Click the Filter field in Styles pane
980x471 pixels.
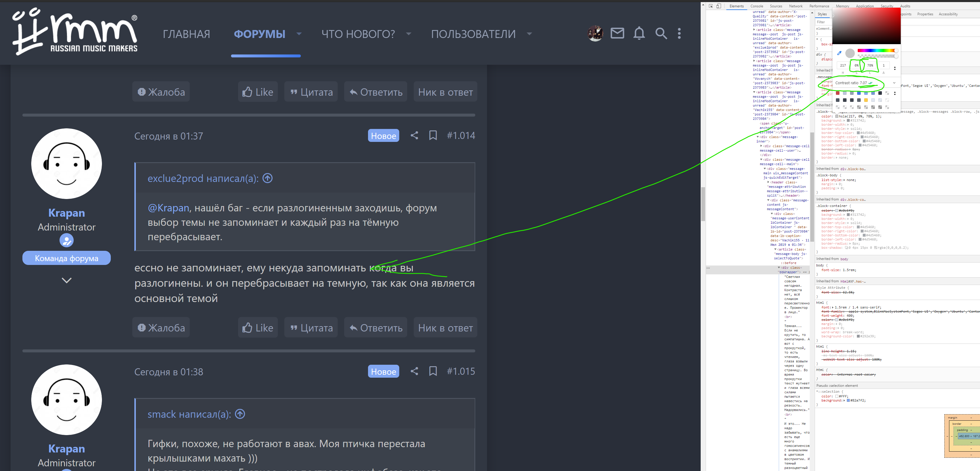[824, 22]
